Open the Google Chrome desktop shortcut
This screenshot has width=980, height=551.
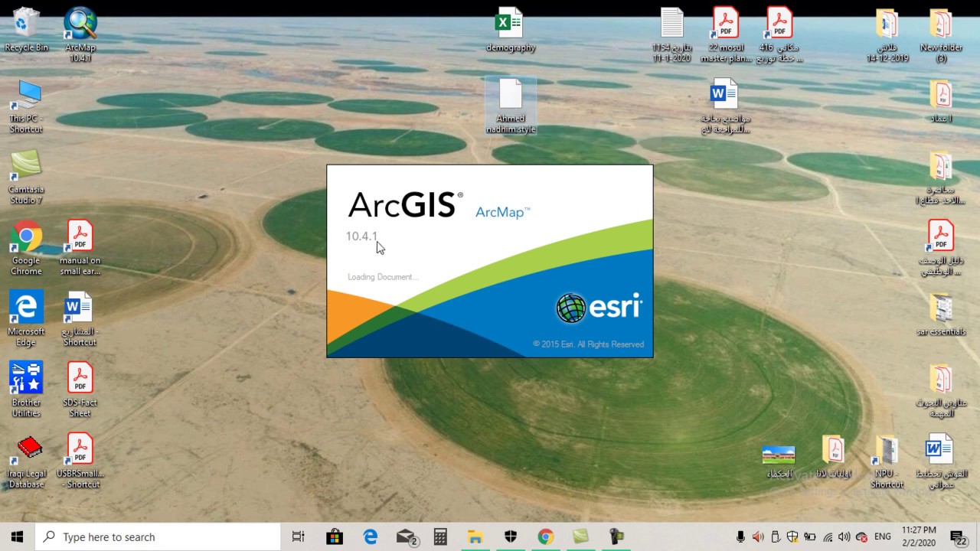(26, 247)
